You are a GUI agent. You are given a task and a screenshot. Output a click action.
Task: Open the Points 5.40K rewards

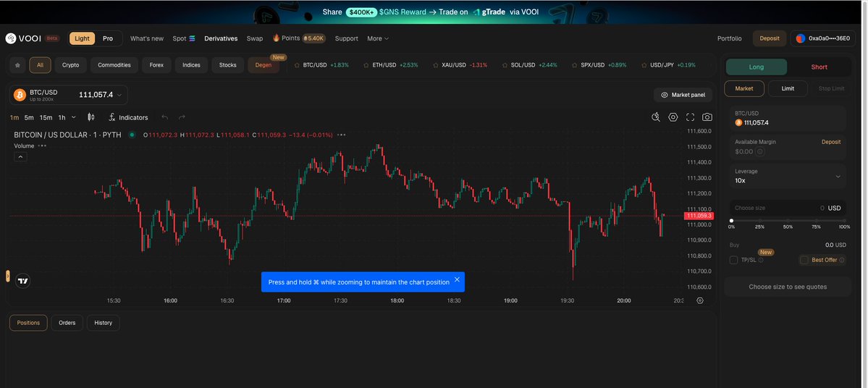coord(299,38)
